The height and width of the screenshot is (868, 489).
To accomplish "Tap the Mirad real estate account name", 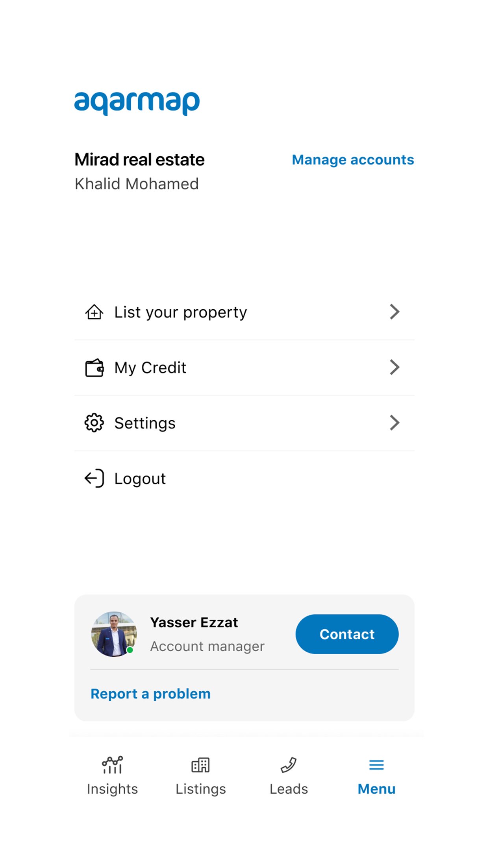I will [x=139, y=160].
